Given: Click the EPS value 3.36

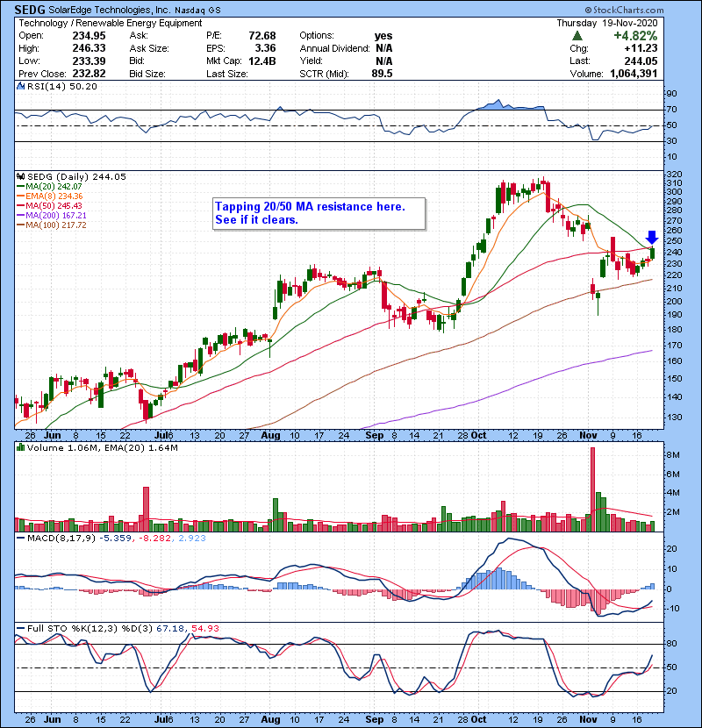Looking at the screenshot, I should [x=265, y=48].
